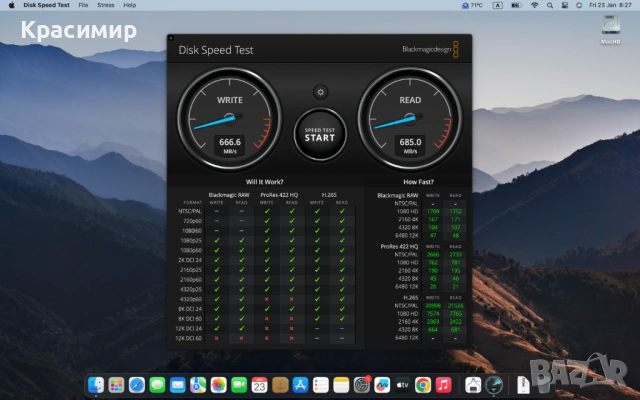This screenshot has height=400, width=640.
Task: Check the battery status icon
Action: pos(516,5)
